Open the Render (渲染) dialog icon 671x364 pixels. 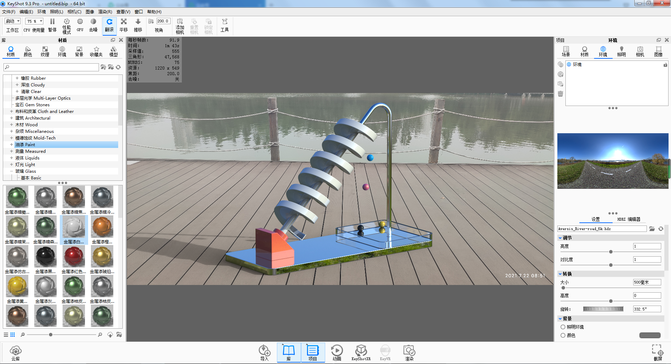[x=409, y=353]
